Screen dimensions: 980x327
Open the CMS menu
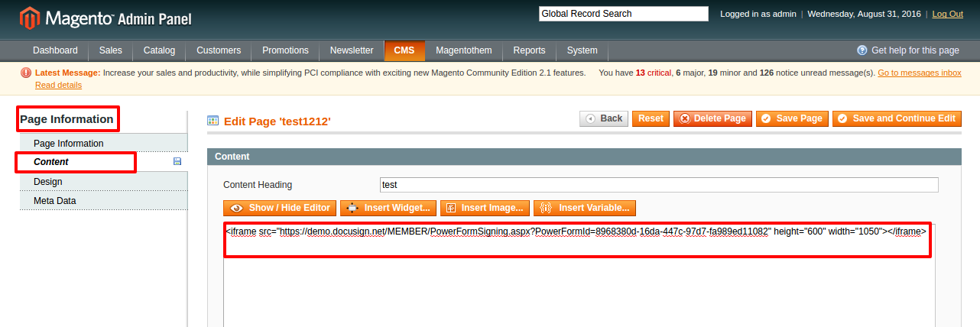point(404,50)
